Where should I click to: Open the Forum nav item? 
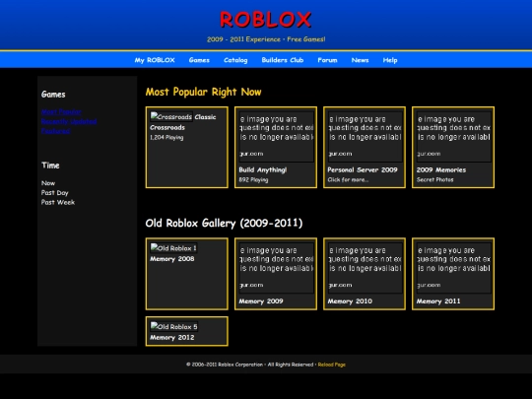[x=327, y=60]
